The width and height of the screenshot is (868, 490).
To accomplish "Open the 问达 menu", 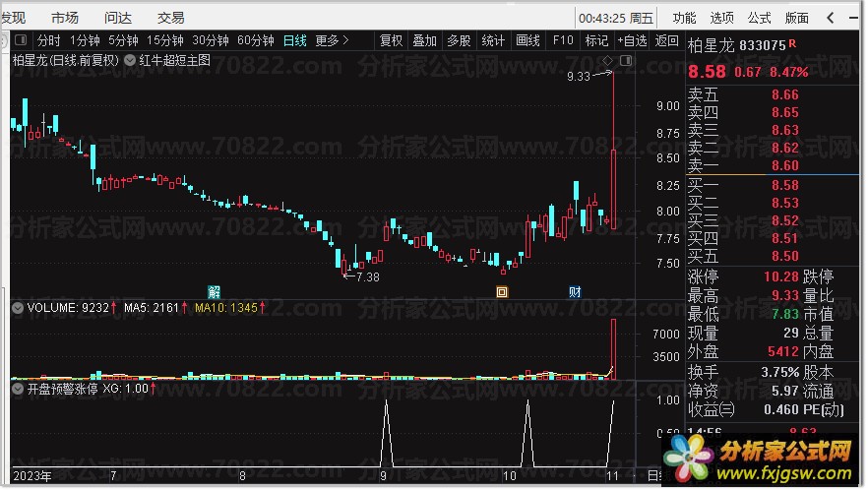I will 118,18.
